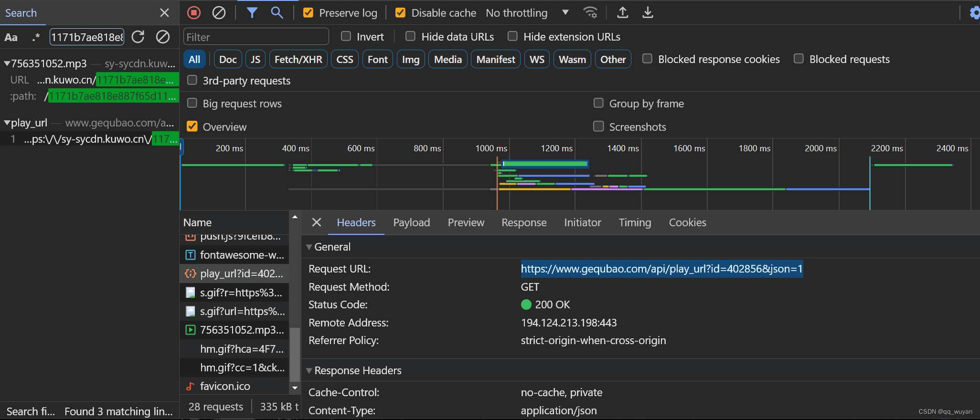
Task: Open network search with magnifier icon
Action: click(x=277, y=13)
